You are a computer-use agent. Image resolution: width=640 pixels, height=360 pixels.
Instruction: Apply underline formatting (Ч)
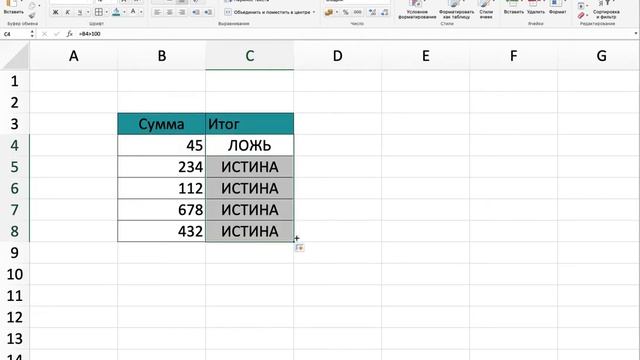point(80,12)
